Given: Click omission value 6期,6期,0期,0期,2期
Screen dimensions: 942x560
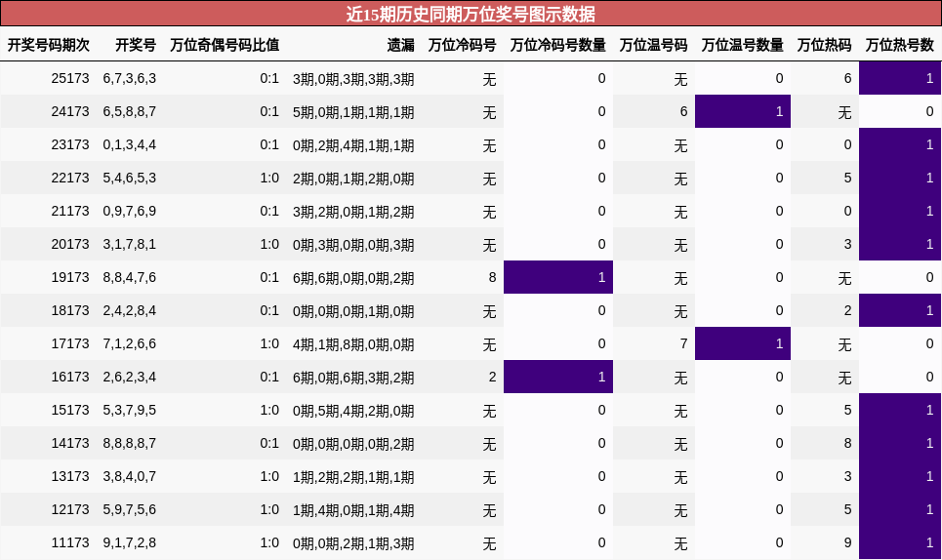Looking at the screenshot, I should click(x=353, y=278).
